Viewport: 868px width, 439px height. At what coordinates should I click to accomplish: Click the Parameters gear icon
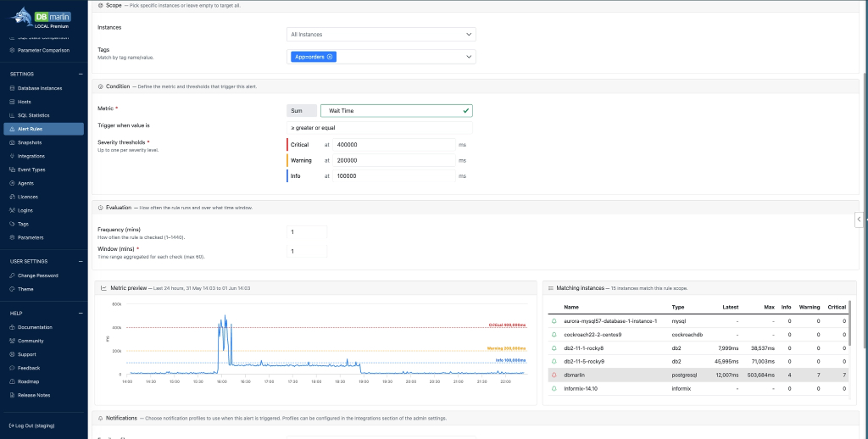tap(12, 237)
